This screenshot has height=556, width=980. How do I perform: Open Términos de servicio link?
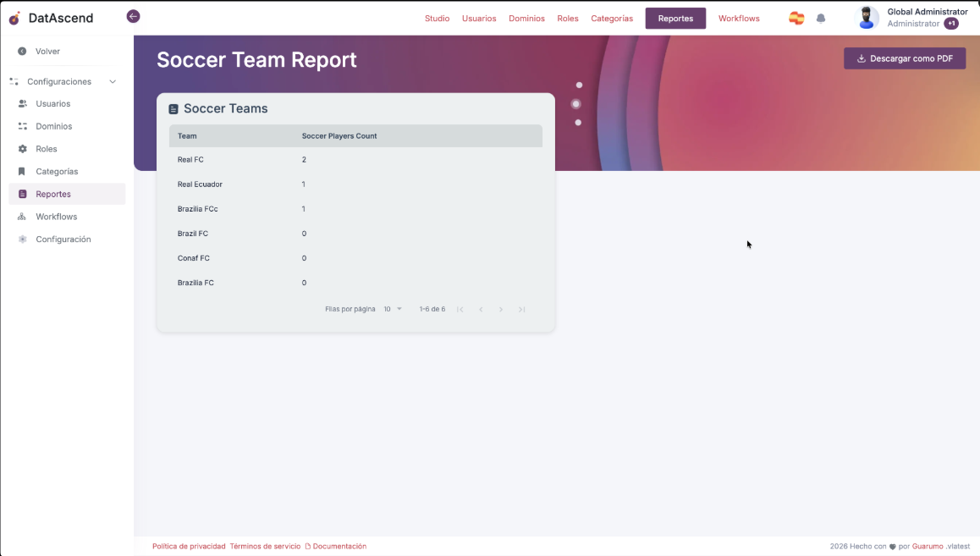265,546
